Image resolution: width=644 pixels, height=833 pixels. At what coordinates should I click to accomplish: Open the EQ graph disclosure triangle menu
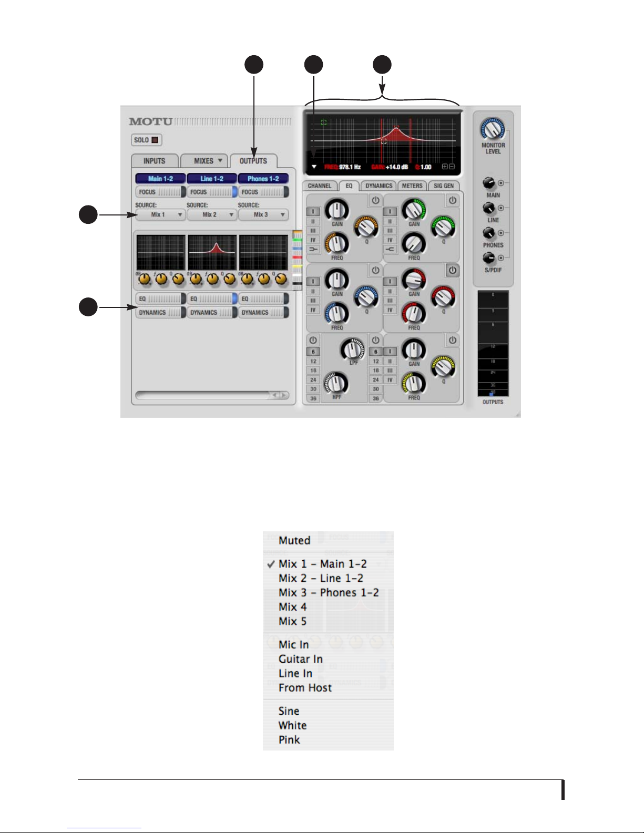click(x=314, y=167)
